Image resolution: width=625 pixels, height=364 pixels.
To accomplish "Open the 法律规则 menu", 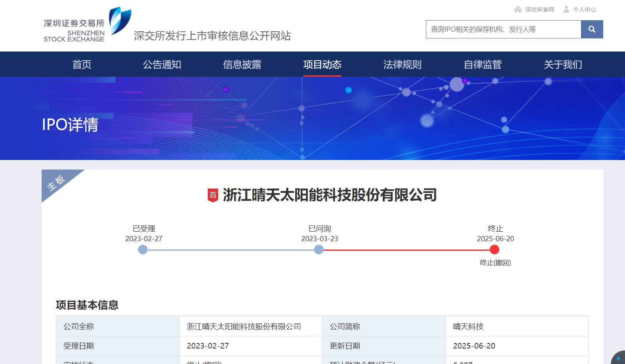I will pos(402,64).
